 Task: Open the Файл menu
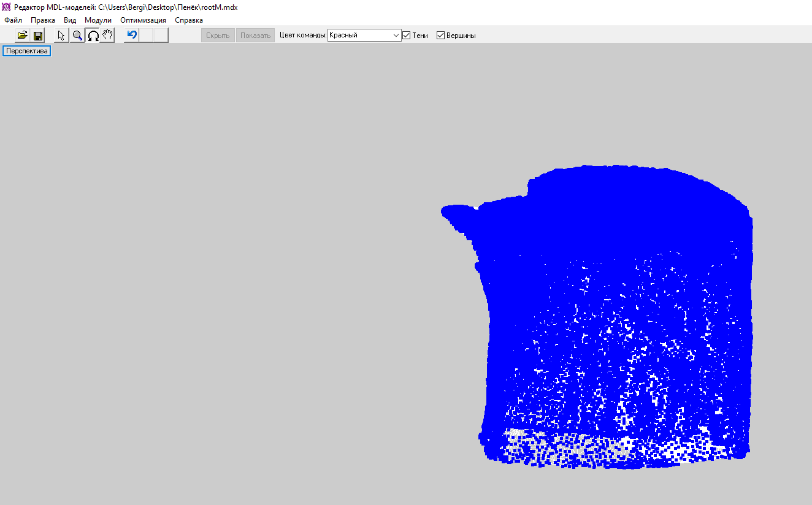point(13,20)
